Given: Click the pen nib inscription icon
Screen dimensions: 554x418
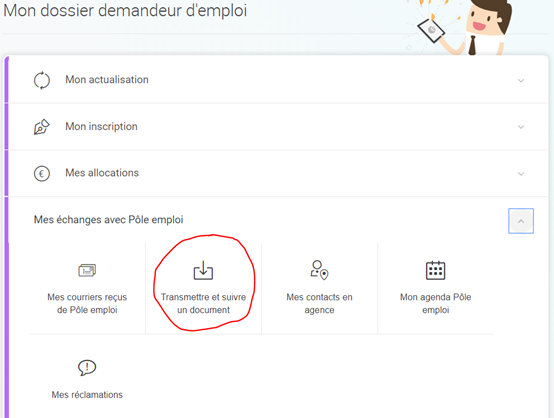Looking at the screenshot, I should (x=42, y=127).
